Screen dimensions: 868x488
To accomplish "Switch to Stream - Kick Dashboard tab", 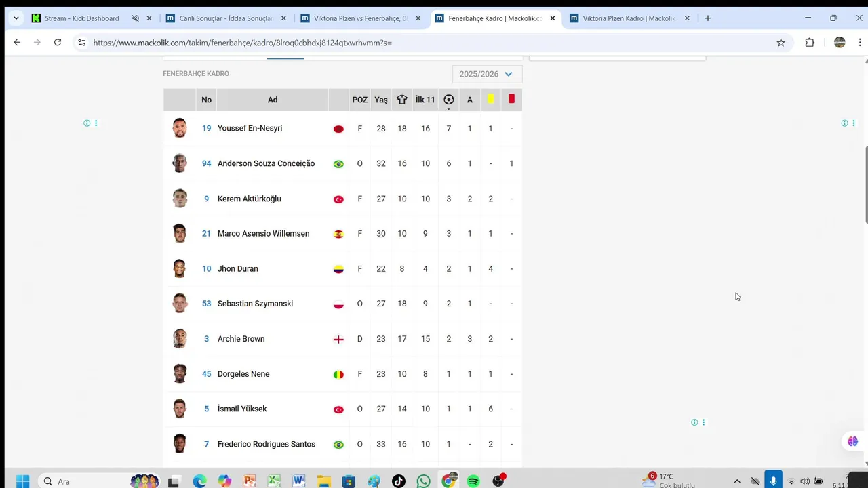I will point(81,18).
